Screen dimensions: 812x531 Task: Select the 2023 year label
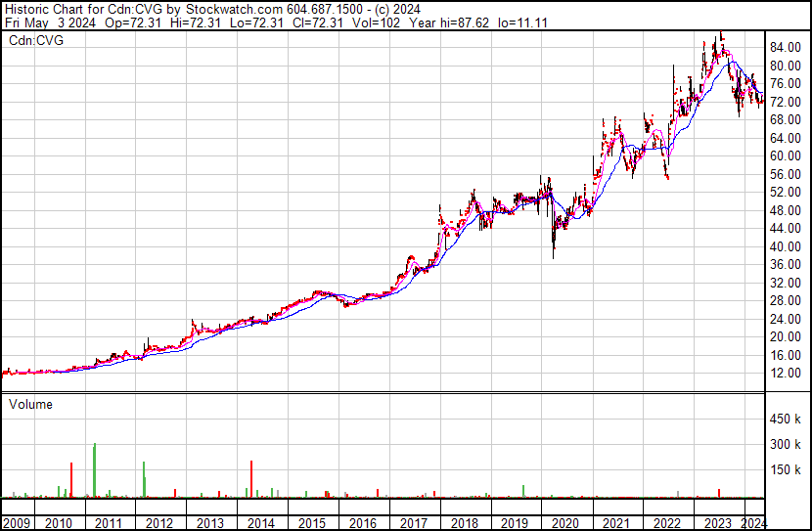[x=718, y=523]
